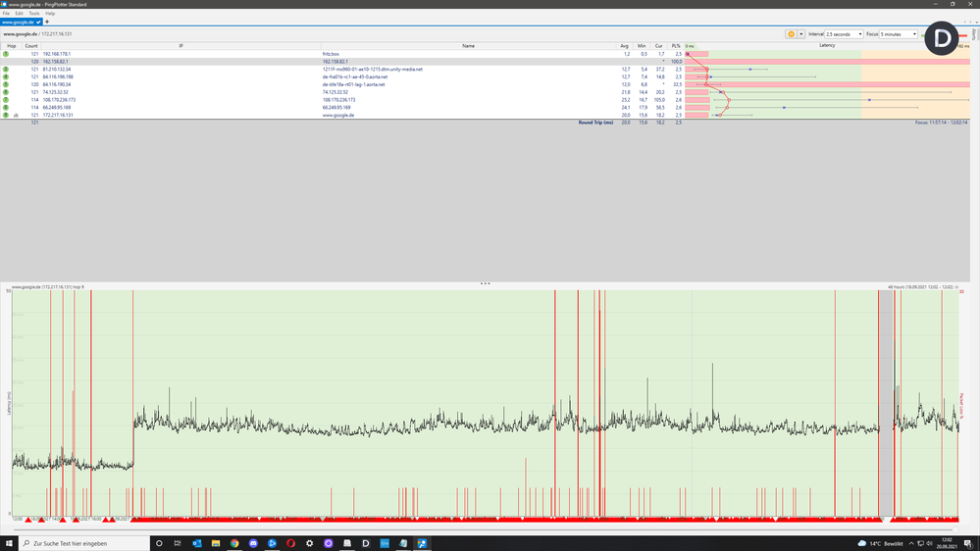Click the de-bfe18a aorta.net hop name
Screen dimensions: 980x551
[x=354, y=84]
